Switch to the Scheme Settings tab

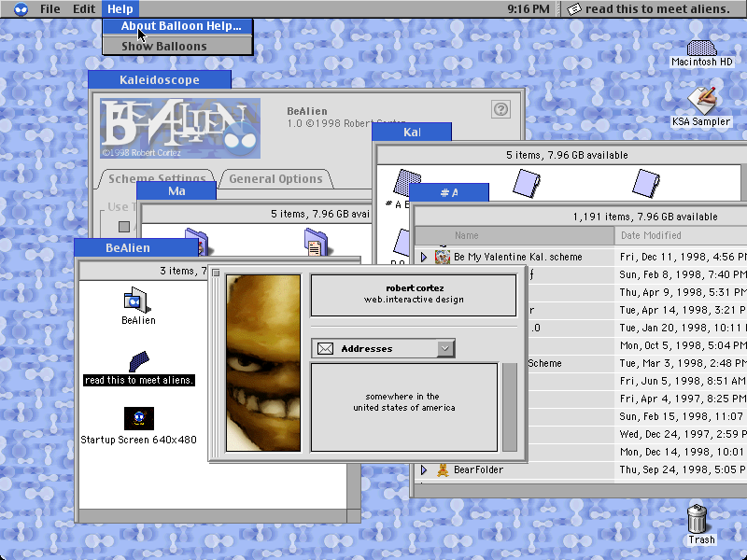coord(157,178)
